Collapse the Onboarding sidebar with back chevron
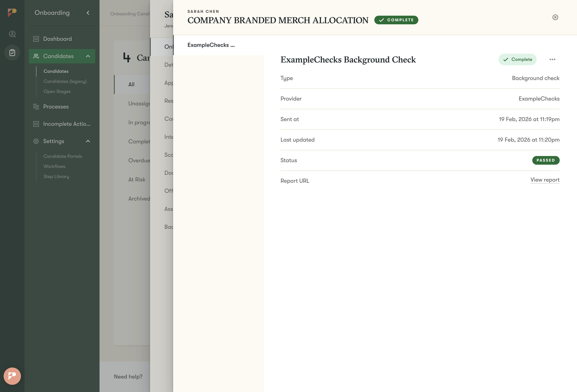The width and height of the screenshot is (577, 392). pyautogui.click(x=88, y=13)
